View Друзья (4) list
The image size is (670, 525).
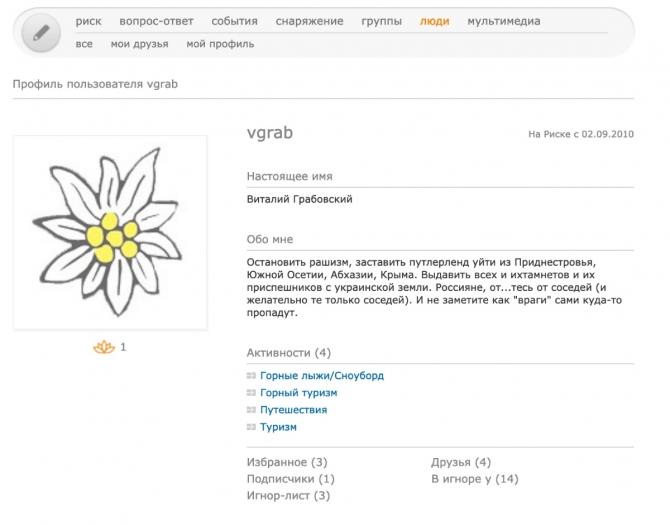point(461,462)
